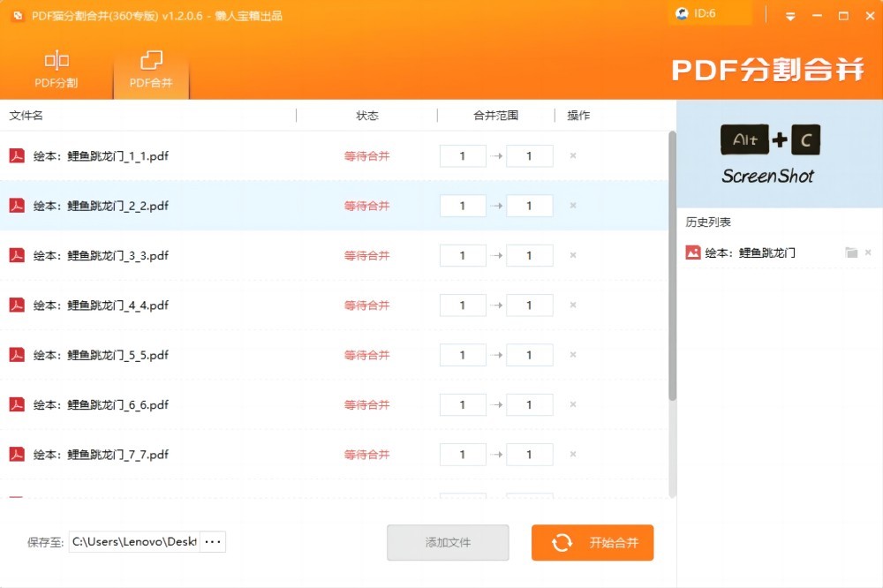Remove 鲤鱼跳龙门_6_6.pdf from the merge list
The width and height of the screenshot is (883, 588).
pos(573,404)
